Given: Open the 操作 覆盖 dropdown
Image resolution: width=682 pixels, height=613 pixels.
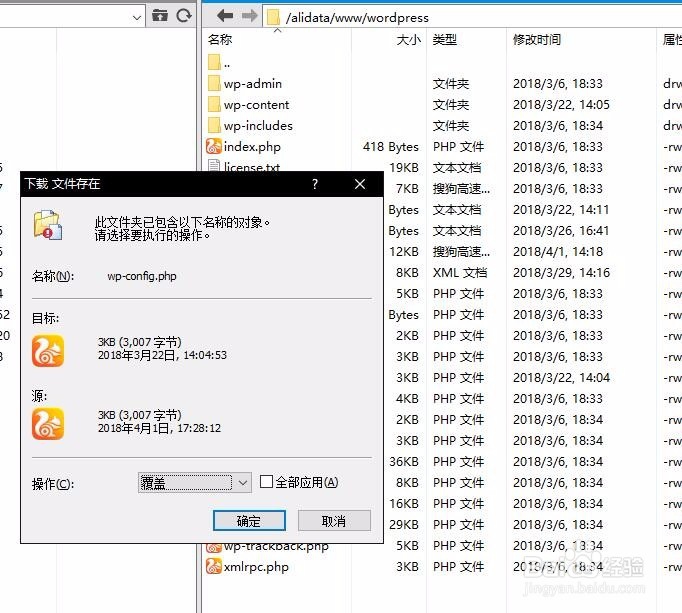Looking at the screenshot, I should click(194, 482).
